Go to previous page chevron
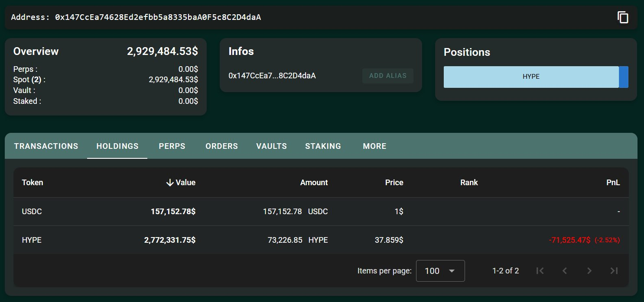644x302 pixels. coord(564,271)
